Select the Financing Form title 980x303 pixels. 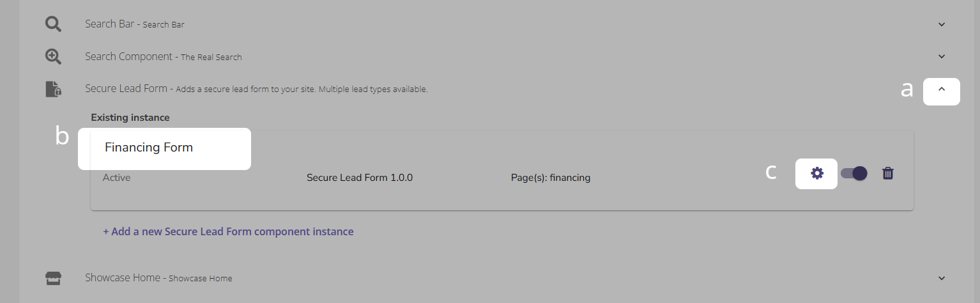(149, 148)
